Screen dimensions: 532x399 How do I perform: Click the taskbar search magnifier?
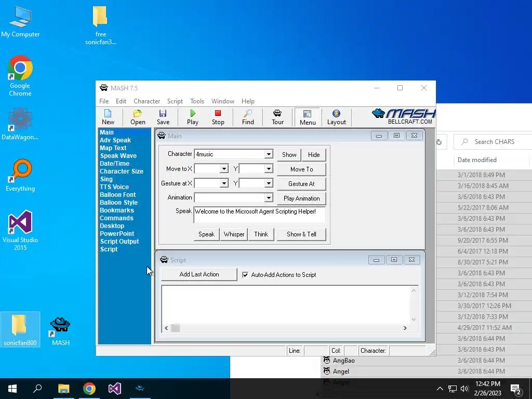[37, 389]
